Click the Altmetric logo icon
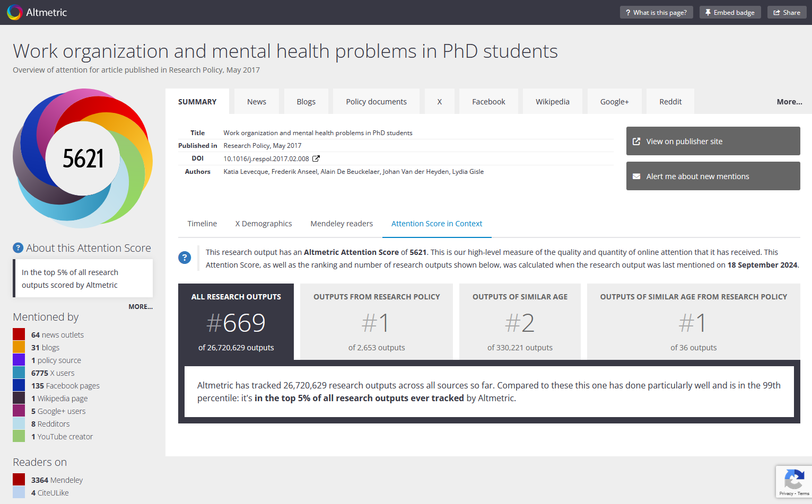The height and width of the screenshot is (504, 812). tap(15, 12)
